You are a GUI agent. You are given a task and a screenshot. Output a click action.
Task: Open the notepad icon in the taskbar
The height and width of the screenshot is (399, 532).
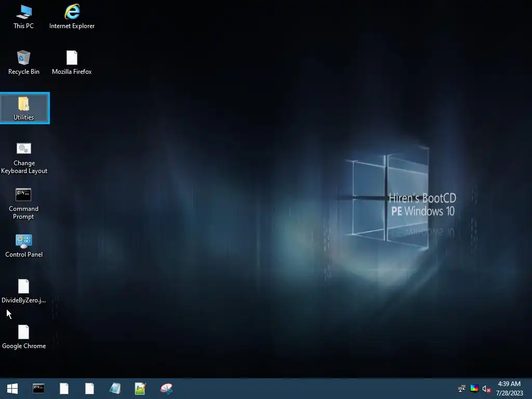[115, 389]
